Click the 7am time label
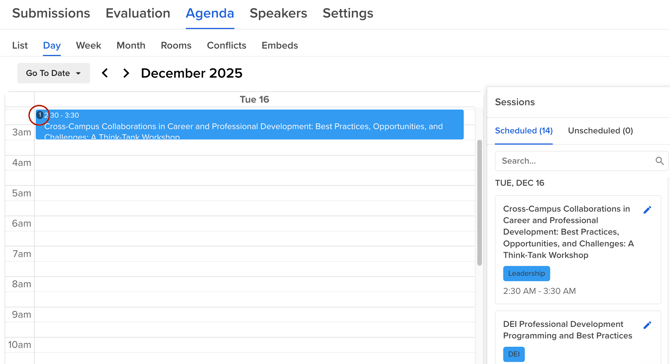The height and width of the screenshot is (364, 670). [21, 254]
